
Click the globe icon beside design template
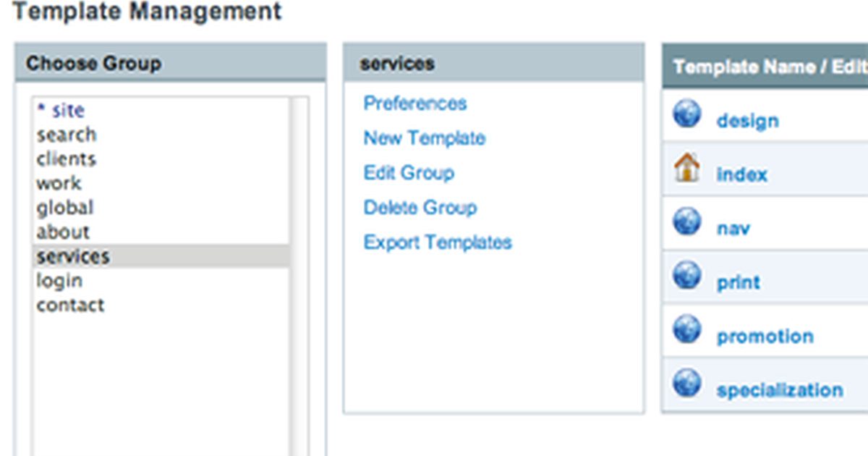(x=686, y=114)
